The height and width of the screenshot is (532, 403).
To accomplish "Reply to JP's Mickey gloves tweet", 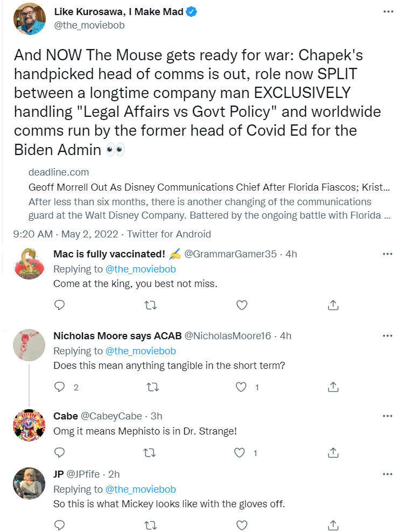I will point(60,525).
